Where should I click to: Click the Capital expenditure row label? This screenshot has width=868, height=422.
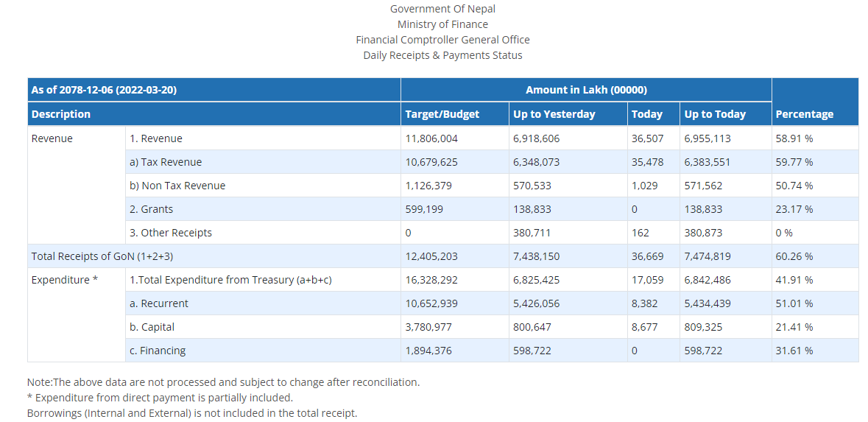click(152, 327)
